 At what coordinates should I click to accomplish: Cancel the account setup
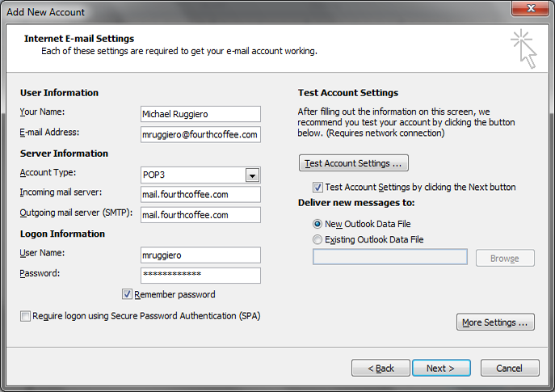[510, 368]
